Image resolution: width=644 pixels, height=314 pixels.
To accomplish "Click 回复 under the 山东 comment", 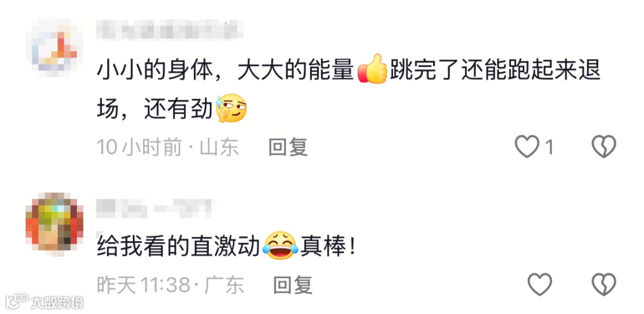I will pos(289,147).
